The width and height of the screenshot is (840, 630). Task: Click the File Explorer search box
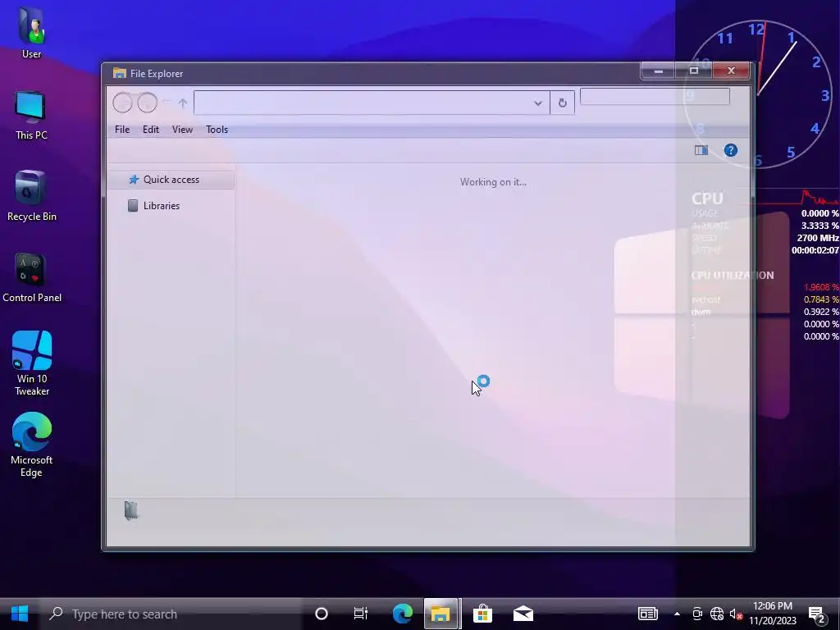(x=655, y=97)
